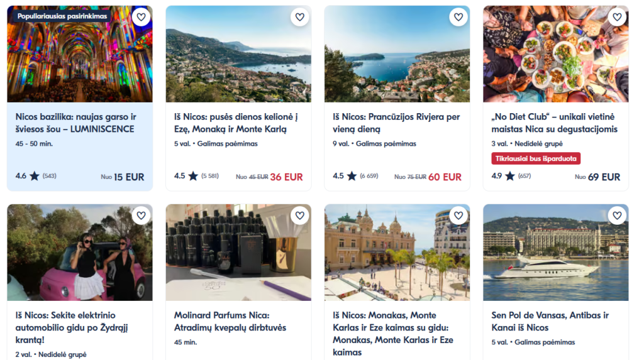Toggle wishlist heart on Ezę, Monaką half-day trip

[x=299, y=17]
